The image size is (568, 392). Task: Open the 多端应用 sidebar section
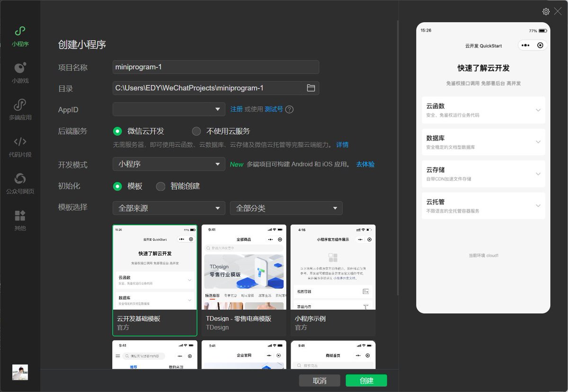pyautogui.click(x=20, y=110)
